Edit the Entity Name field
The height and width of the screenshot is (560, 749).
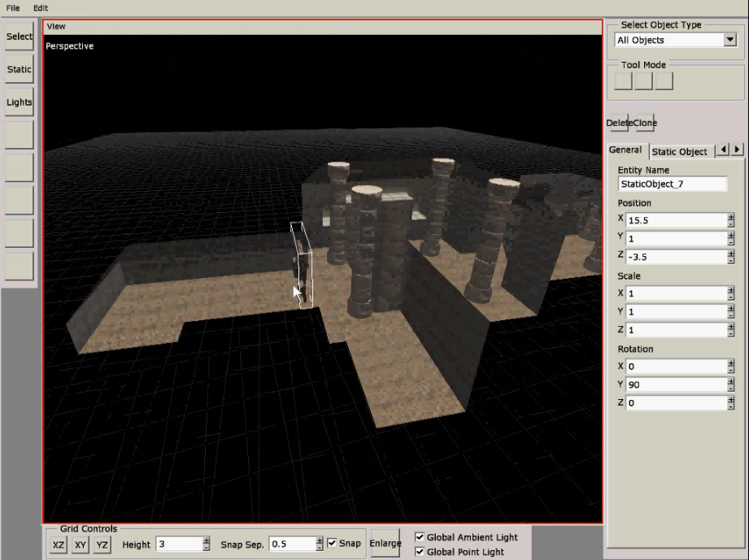point(673,184)
